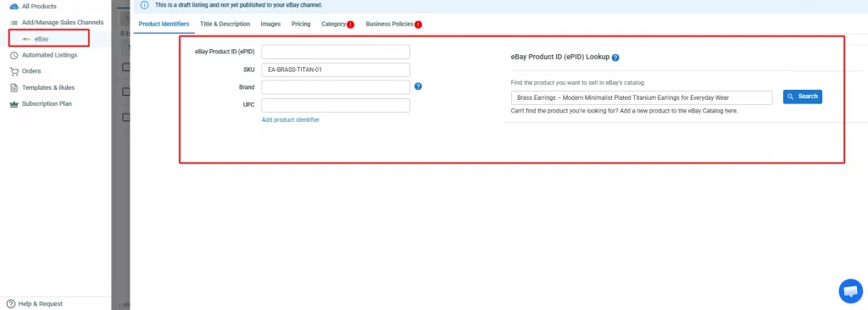Open the chat support bubble
The image size is (868, 310).
click(851, 291)
